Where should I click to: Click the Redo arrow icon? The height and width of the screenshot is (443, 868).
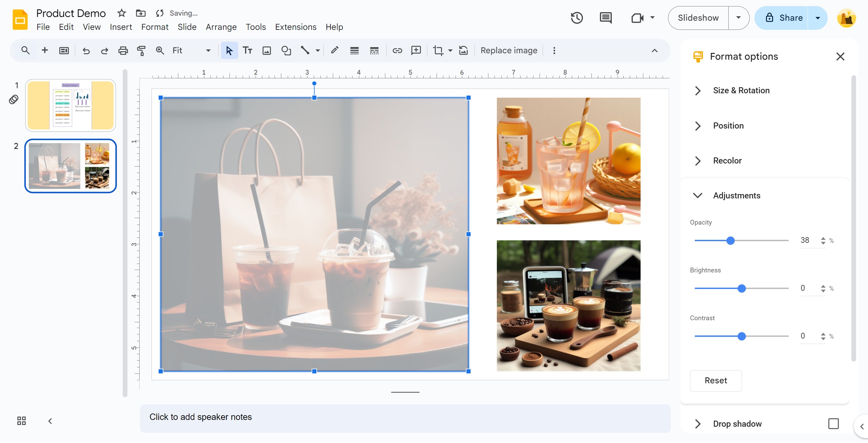(104, 51)
